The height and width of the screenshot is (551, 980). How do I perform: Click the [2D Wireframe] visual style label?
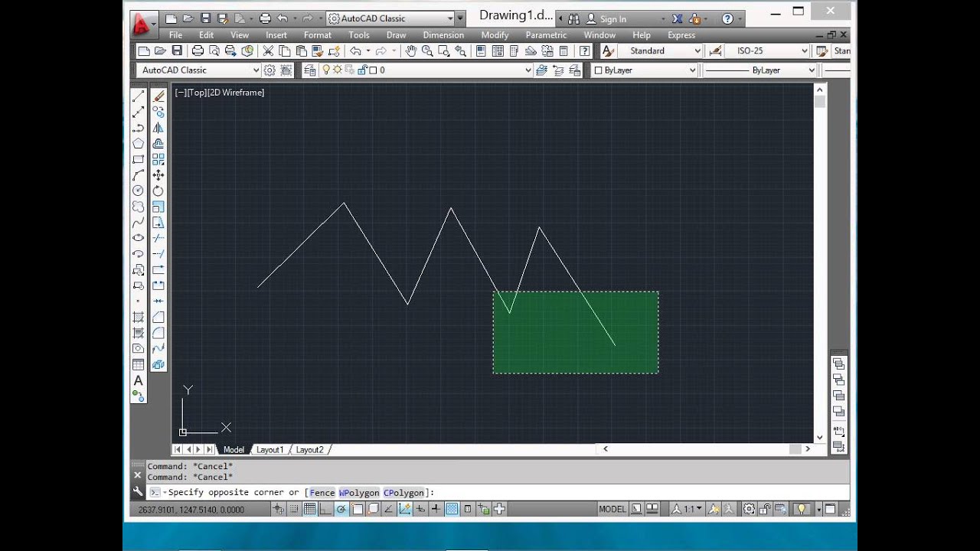coord(235,93)
